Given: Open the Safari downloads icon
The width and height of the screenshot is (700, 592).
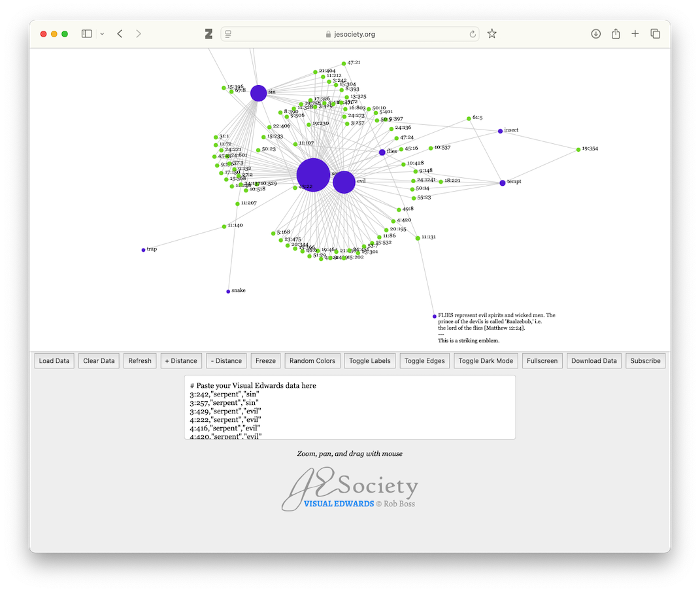Looking at the screenshot, I should click(595, 34).
